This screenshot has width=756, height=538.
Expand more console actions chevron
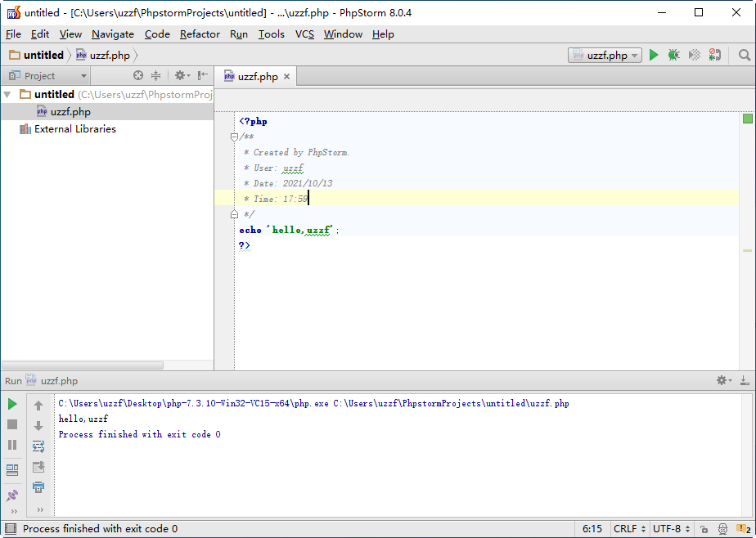[x=40, y=509]
